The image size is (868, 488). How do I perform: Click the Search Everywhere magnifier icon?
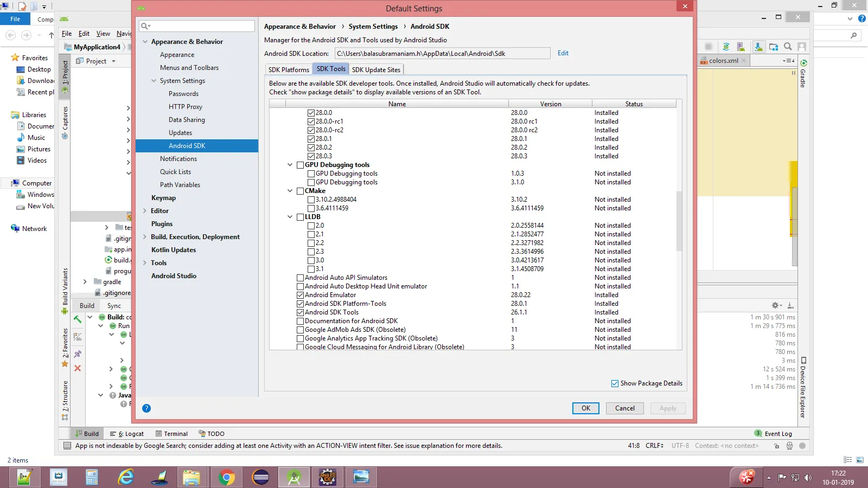[x=788, y=47]
